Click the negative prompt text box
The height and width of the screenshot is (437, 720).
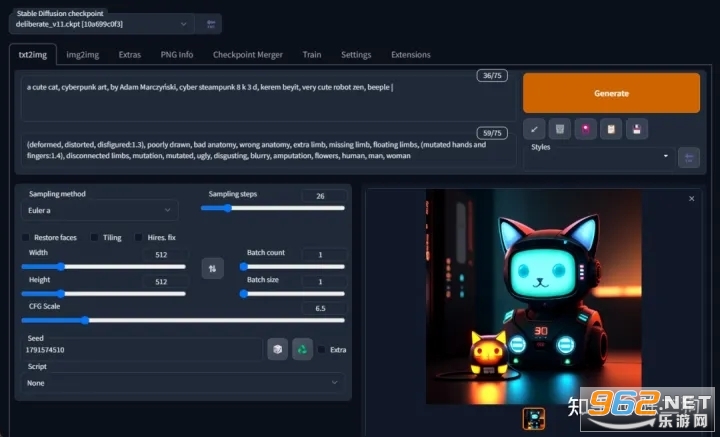coord(268,150)
